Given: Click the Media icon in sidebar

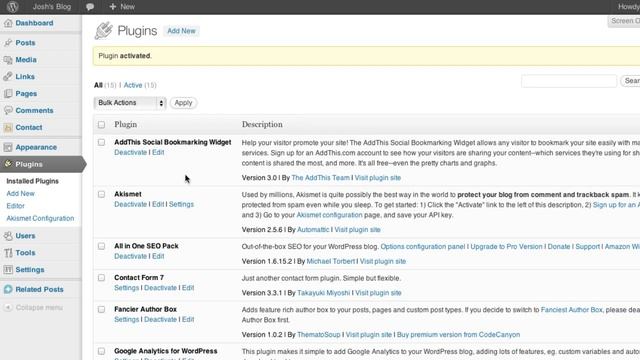Looking at the screenshot, I should [x=8, y=60].
